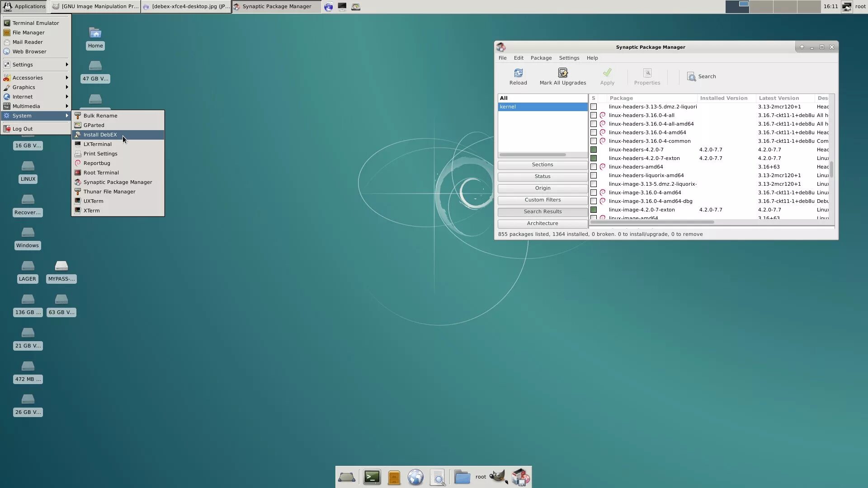
Task: Toggle checkbox for linux-headers-3.16.0-4-all
Action: coord(594,115)
